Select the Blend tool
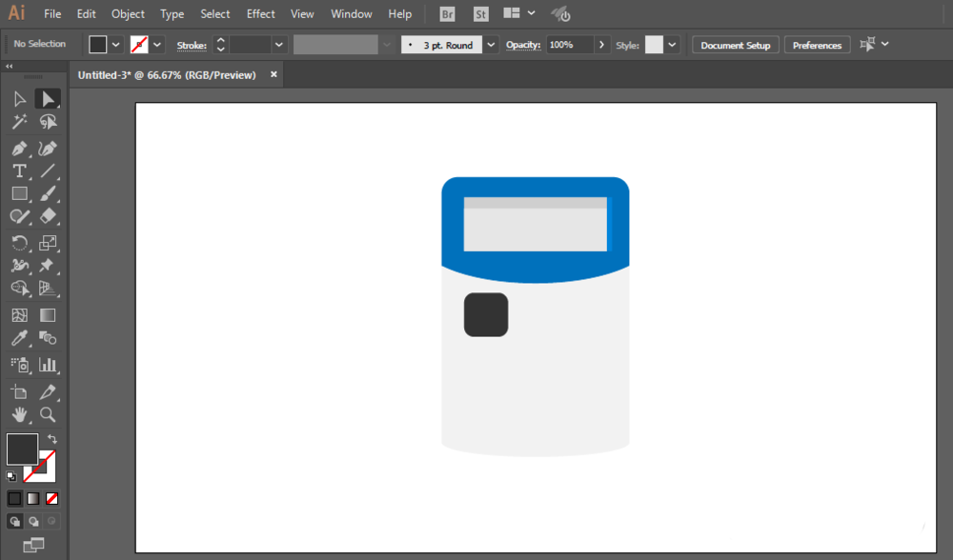953x560 pixels. [x=48, y=338]
